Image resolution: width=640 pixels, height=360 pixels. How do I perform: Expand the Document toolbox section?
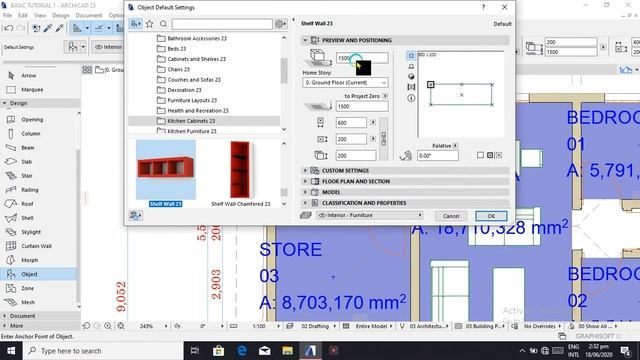pyautogui.click(x=4, y=316)
